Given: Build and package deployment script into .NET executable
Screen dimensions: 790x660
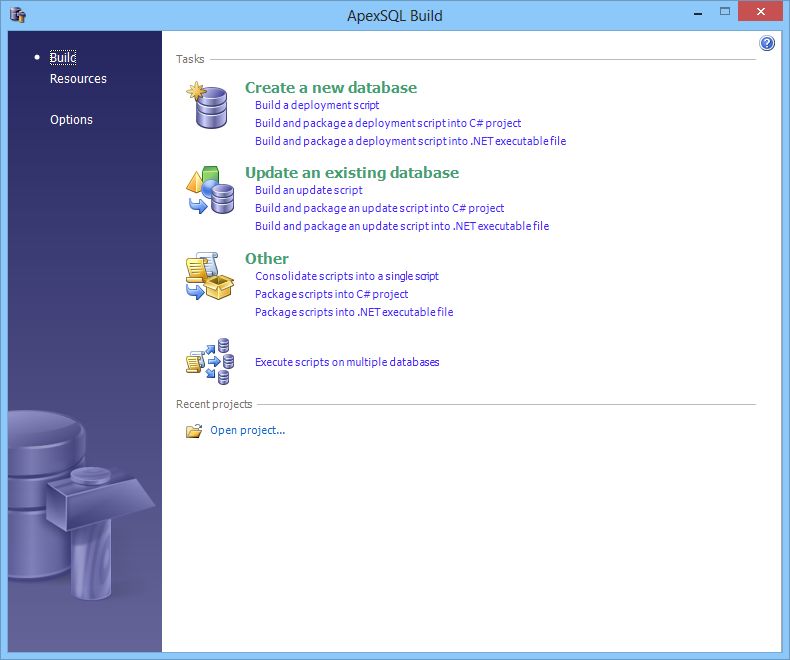Looking at the screenshot, I should 410,141.
